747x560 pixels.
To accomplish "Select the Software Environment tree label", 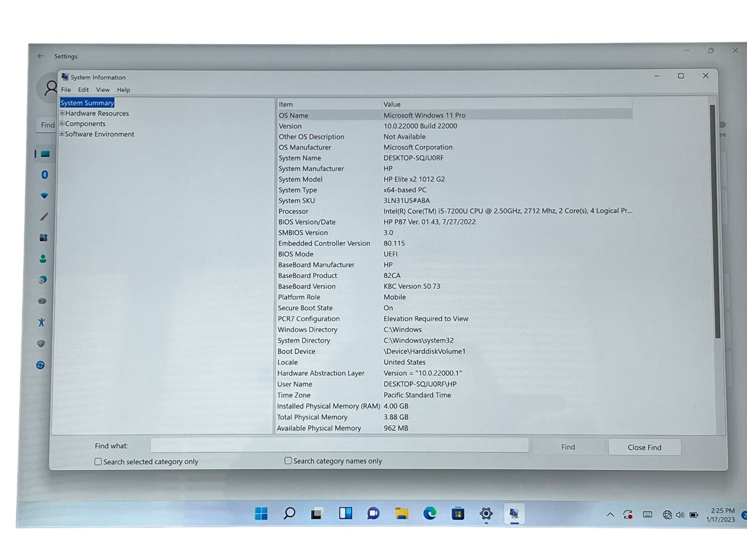I will point(99,134).
